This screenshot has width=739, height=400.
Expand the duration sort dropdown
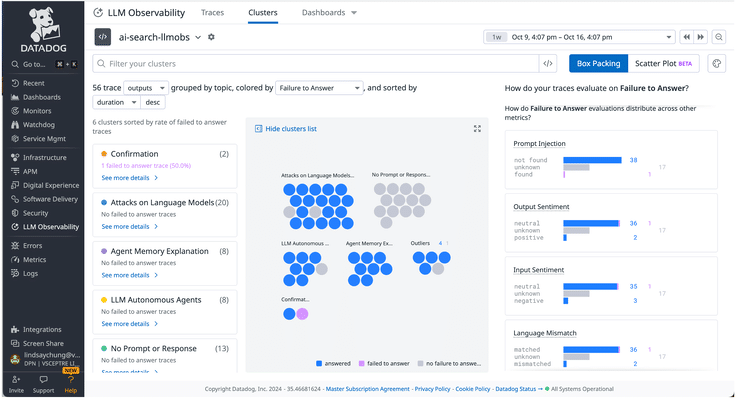pos(116,102)
